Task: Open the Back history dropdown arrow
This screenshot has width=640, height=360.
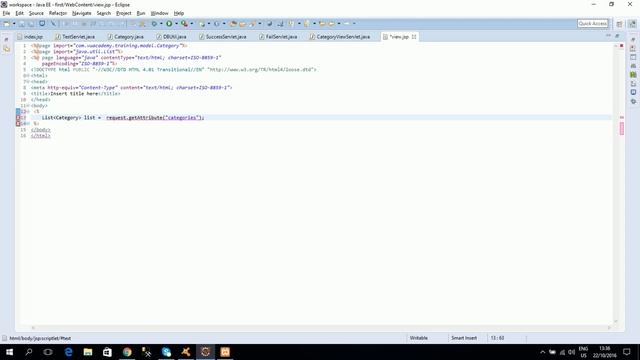Action: 339,24
